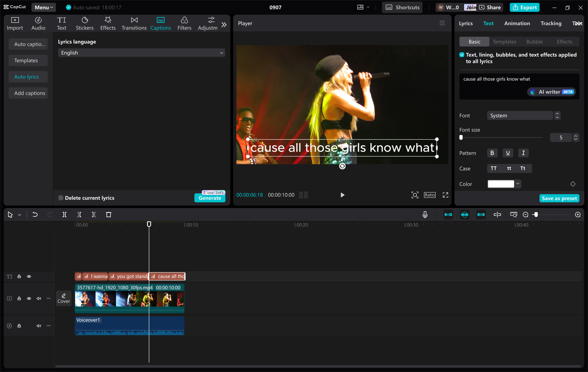Select the 'you got standa' lyric clip
This screenshot has width=588, height=372.
[129, 276]
